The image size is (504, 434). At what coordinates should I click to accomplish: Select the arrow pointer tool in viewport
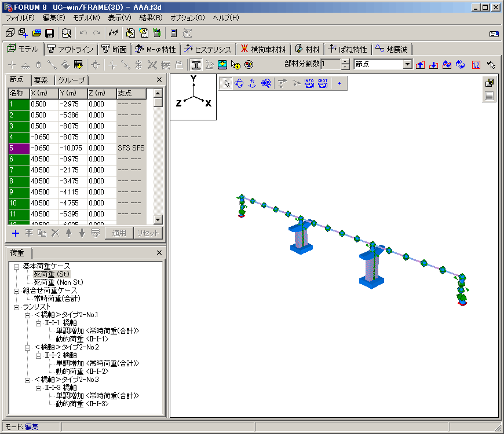227,83
